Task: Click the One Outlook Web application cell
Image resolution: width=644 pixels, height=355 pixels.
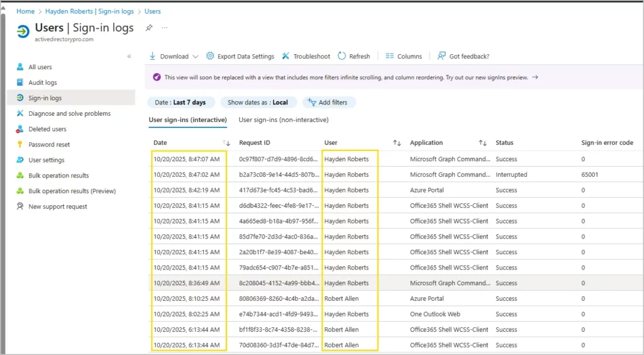Action: click(x=435, y=314)
